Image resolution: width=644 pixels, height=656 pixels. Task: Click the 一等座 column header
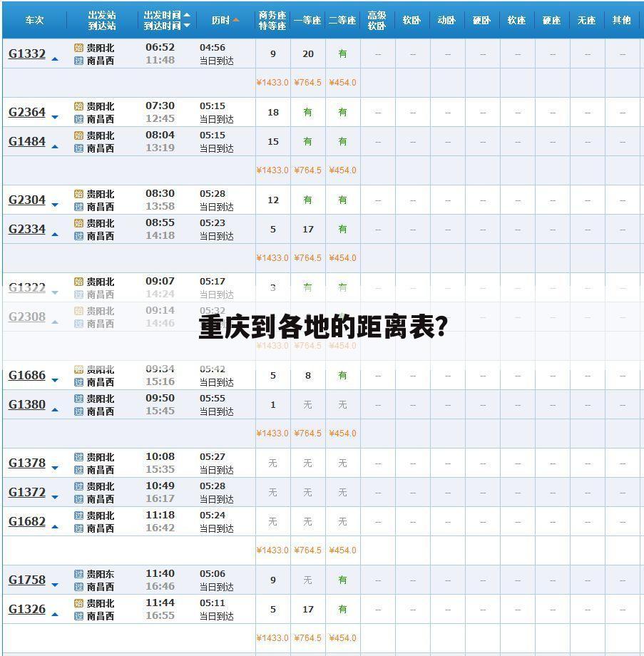click(307, 20)
